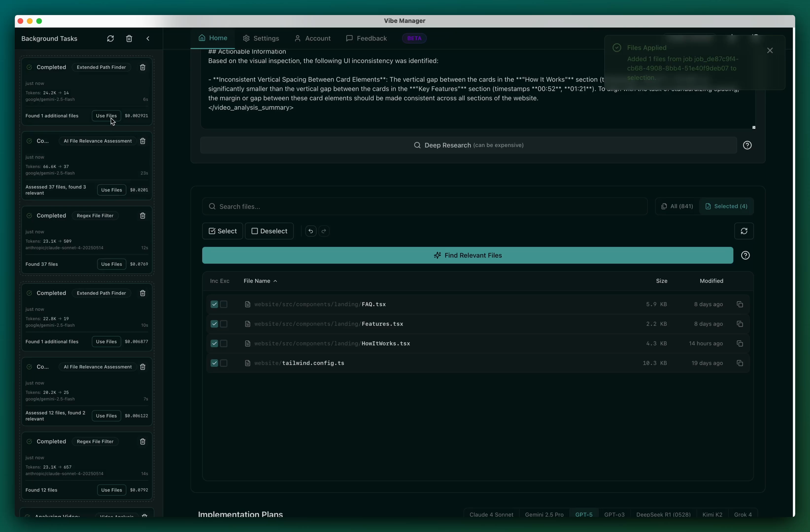Screen dimensions: 810x532
Task: Use Files from the $0.002921 path finder job
Action: point(106,116)
